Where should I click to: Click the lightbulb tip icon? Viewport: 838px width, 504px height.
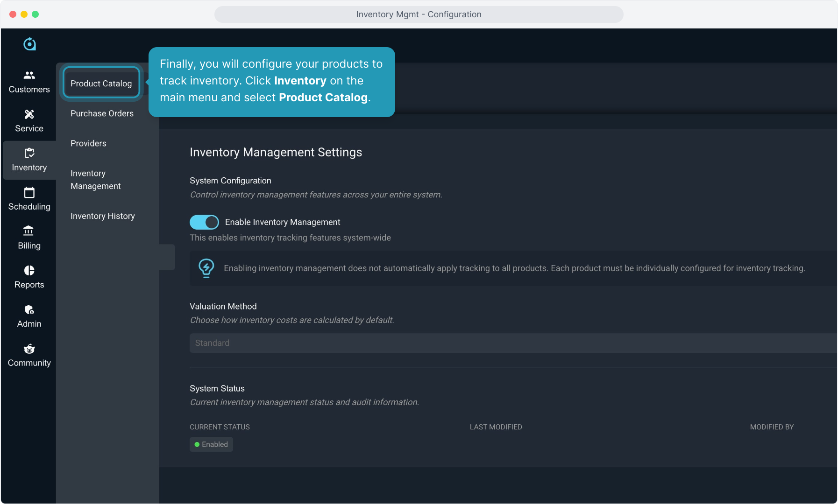pos(206,268)
